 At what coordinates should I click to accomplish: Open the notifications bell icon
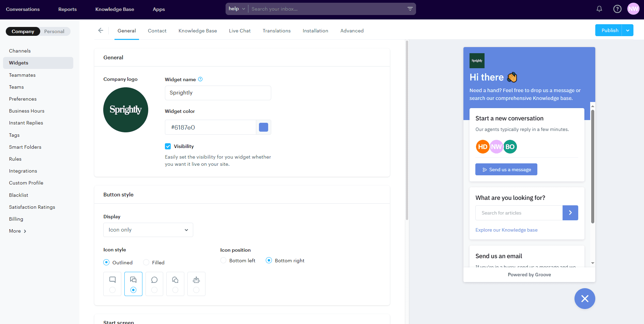coord(599,9)
